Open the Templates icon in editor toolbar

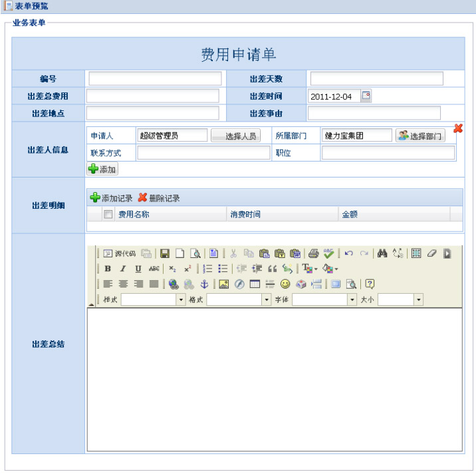213,253
